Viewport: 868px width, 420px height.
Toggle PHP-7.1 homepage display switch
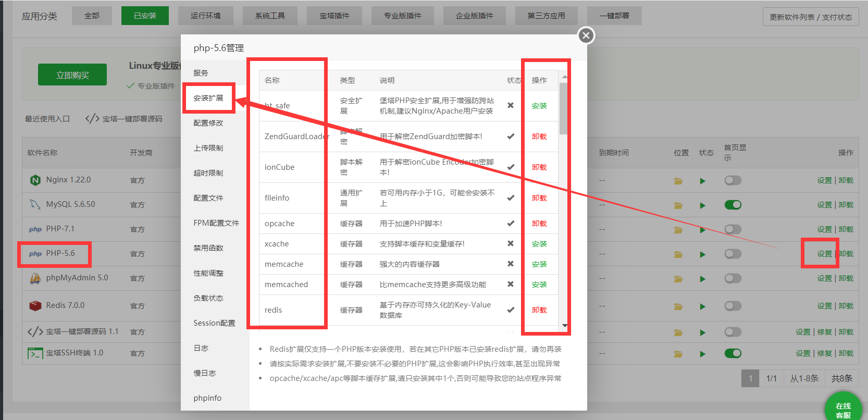[x=733, y=229]
